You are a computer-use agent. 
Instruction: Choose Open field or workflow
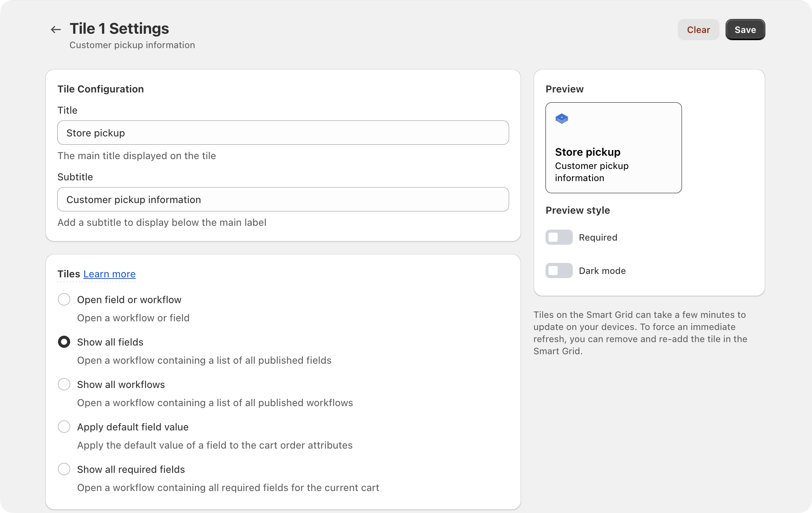64,299
